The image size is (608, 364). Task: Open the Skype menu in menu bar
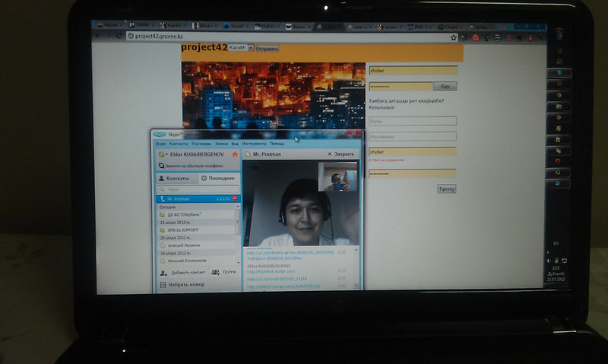(160, 144)
